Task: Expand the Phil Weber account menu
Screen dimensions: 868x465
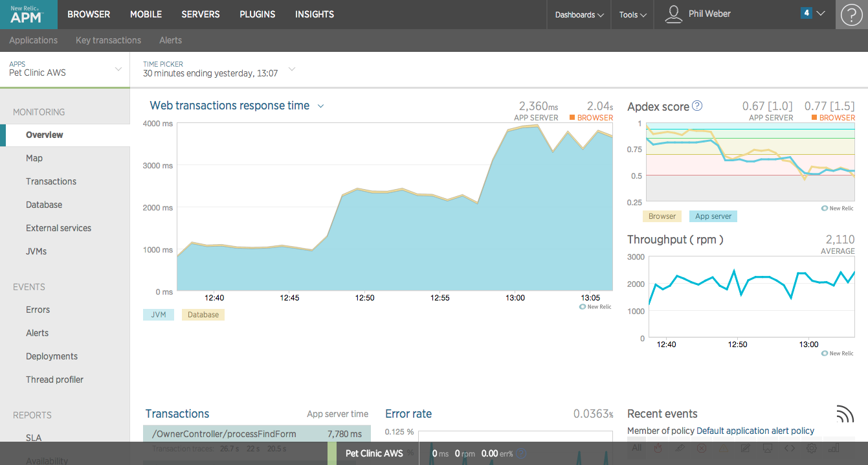Action: (709, 14)
